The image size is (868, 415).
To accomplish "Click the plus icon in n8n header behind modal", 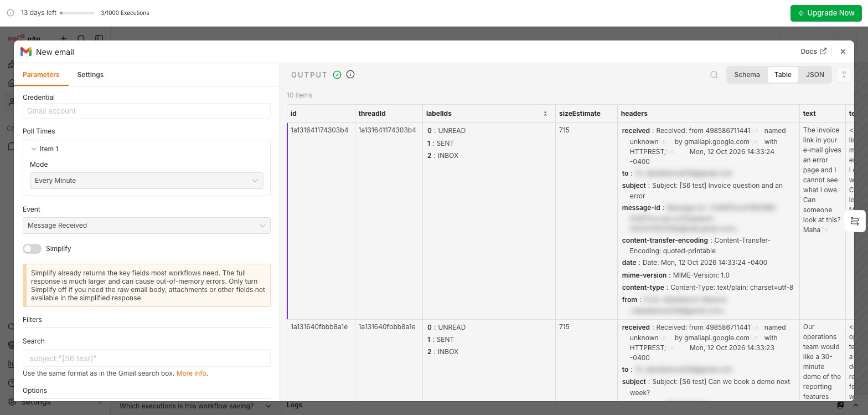I will [64, 38].
